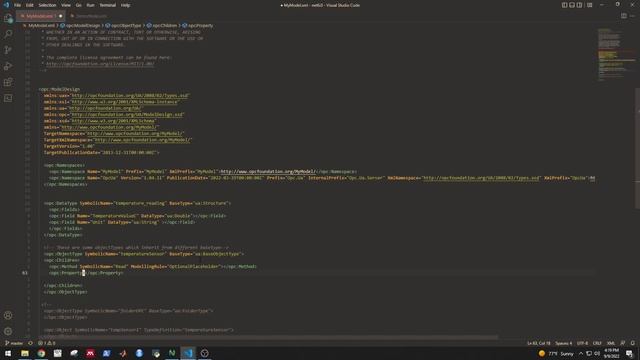Change XML language mode in status bar
Viewport: 640px width, 360px height.
pyautogui.click(x=611, y=343)
